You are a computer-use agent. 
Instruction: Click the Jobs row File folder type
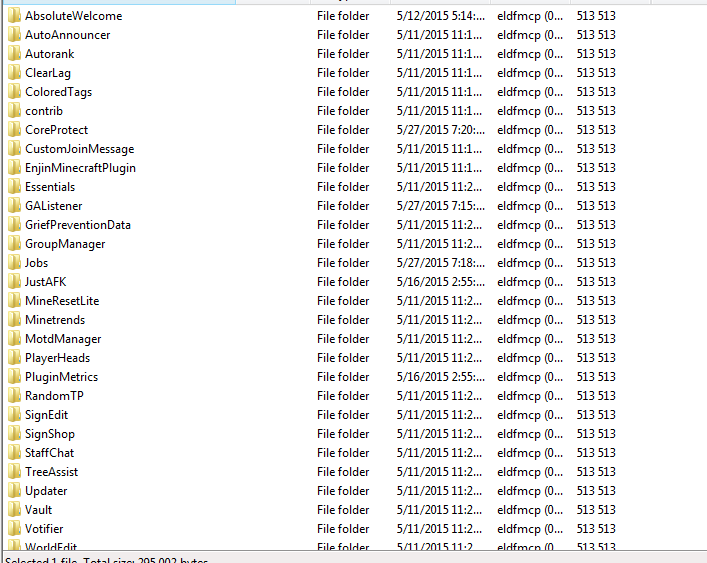[x=343, y=262]
